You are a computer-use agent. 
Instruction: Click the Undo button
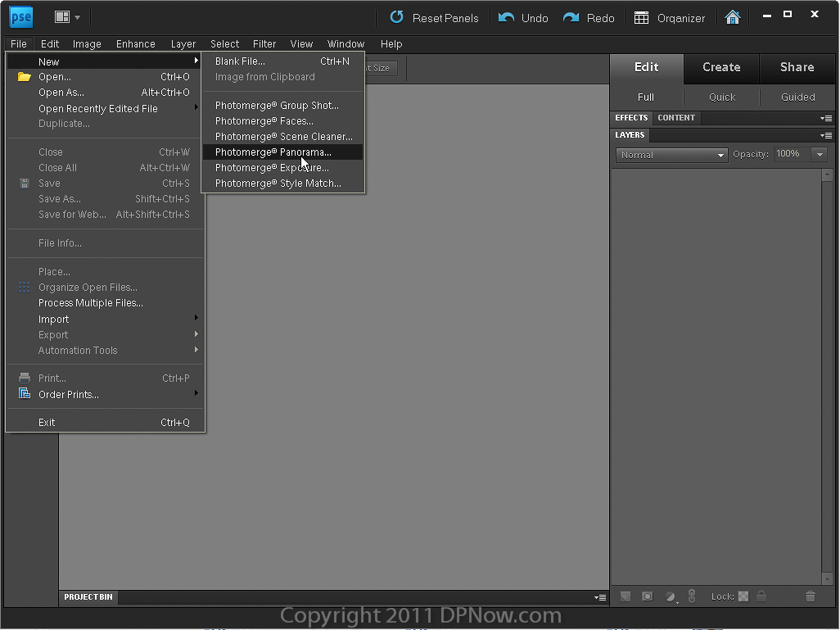click(524, 18)
